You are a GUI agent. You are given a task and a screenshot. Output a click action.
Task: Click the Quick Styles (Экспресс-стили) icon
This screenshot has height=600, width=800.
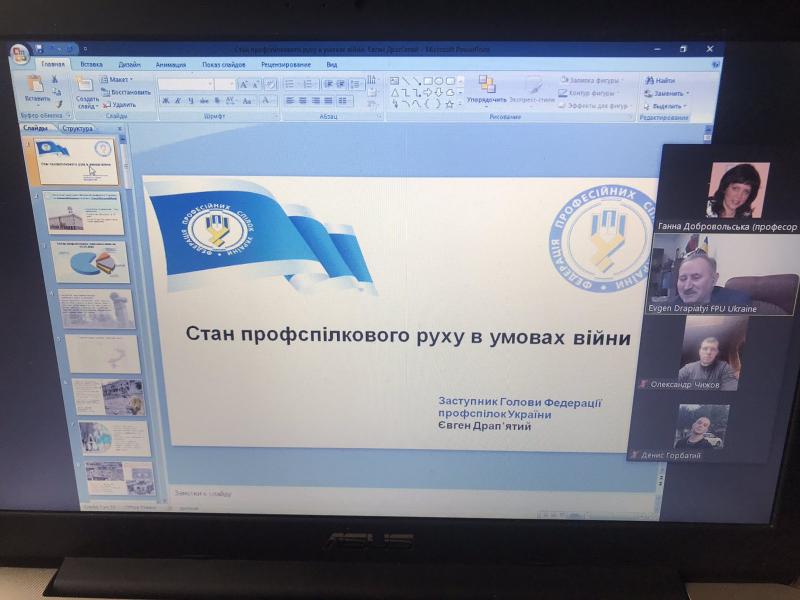point(534,85)
